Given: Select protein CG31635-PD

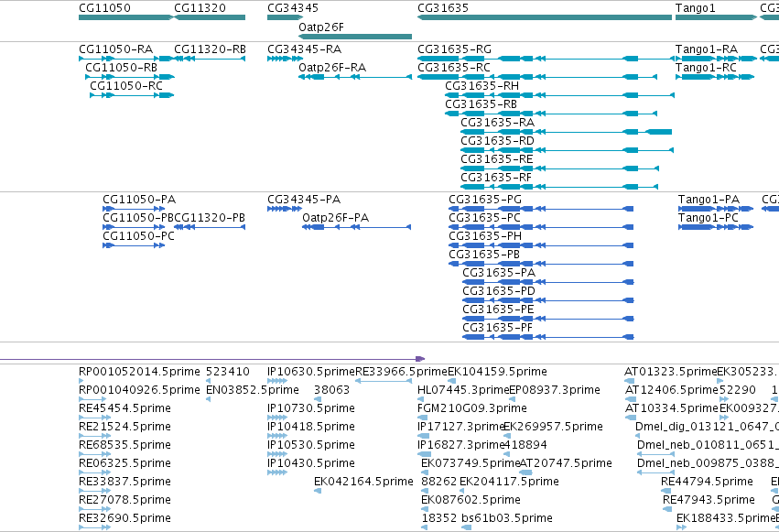Looking at the screenshot, I should coord(548,301).
